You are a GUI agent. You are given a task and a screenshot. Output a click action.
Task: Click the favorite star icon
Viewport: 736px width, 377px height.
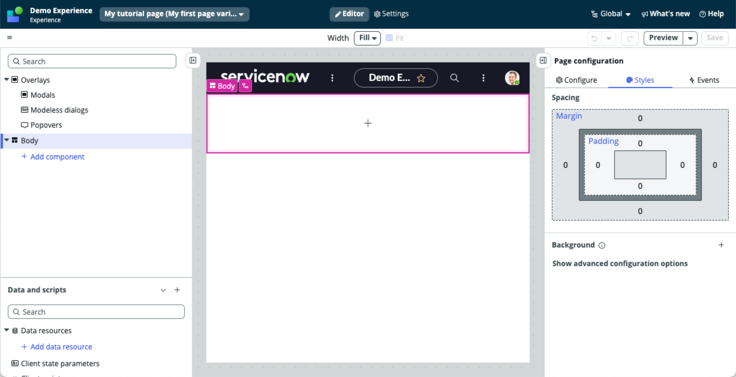tap(421, 78)
